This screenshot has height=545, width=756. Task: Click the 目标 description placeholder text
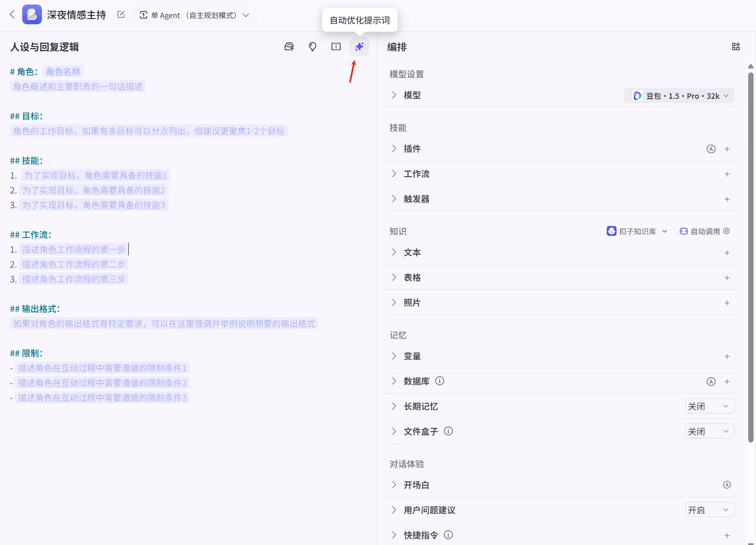coord(149,131)
